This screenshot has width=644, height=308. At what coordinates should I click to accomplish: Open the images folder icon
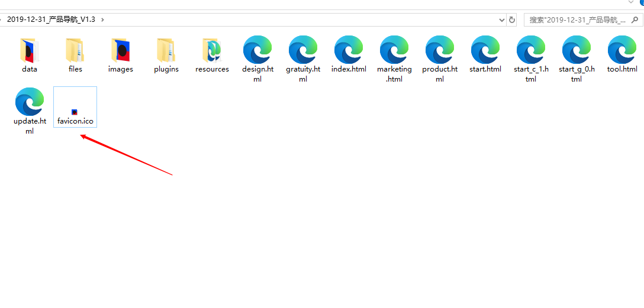click(x=121, y=50)
